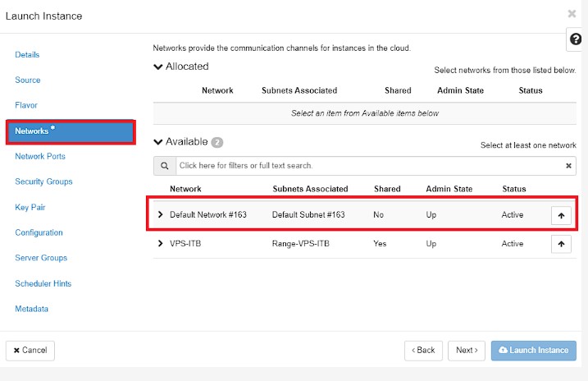
Task: Click the search magnifier icon
Action: 165,166
